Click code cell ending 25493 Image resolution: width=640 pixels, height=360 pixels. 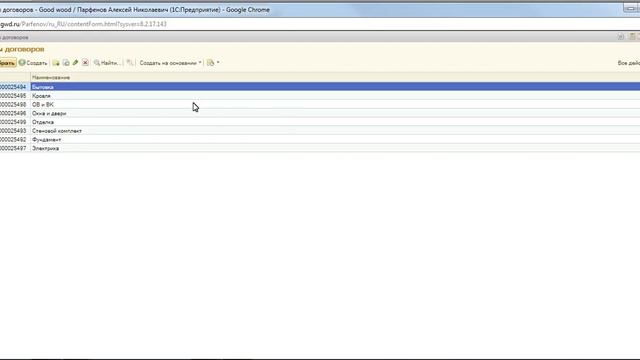point(15,131)
